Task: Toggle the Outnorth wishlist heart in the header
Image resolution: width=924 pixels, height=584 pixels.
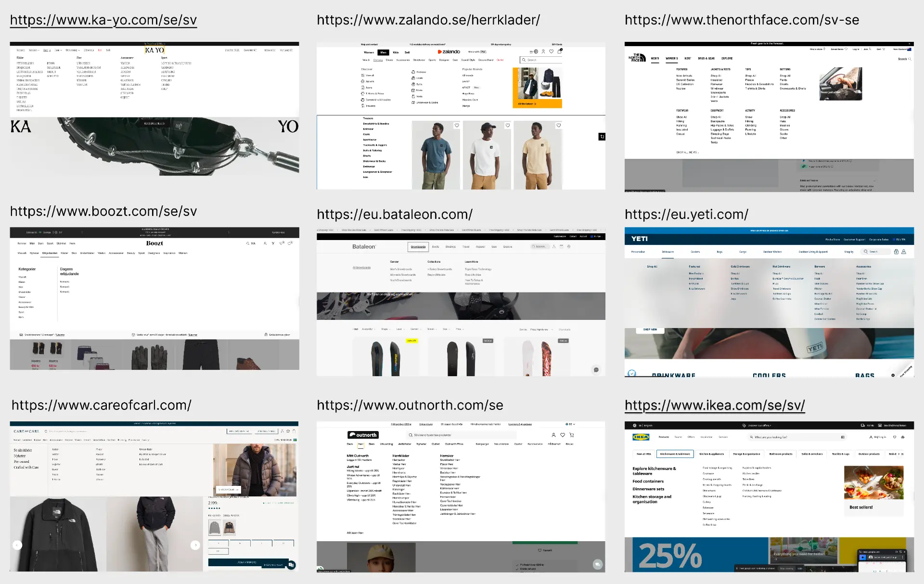Action: (563, 435)
